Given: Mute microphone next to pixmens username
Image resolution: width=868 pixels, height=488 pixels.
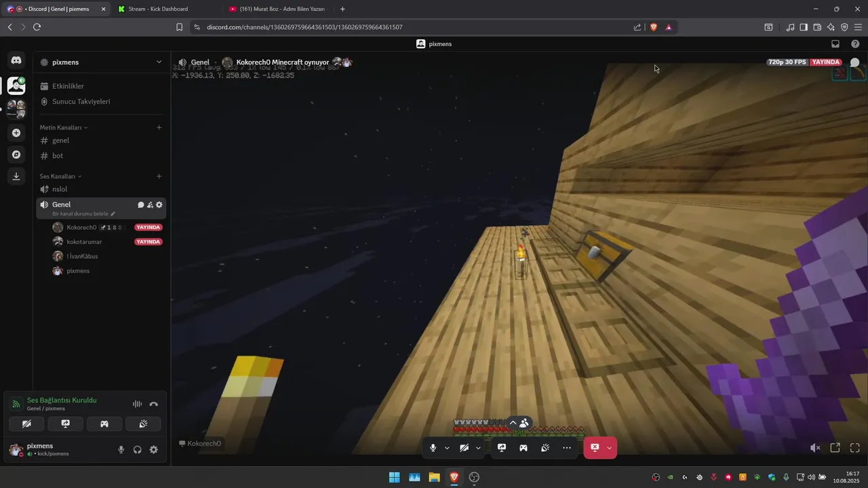Looking at the screenshot, I should [121, 449].
